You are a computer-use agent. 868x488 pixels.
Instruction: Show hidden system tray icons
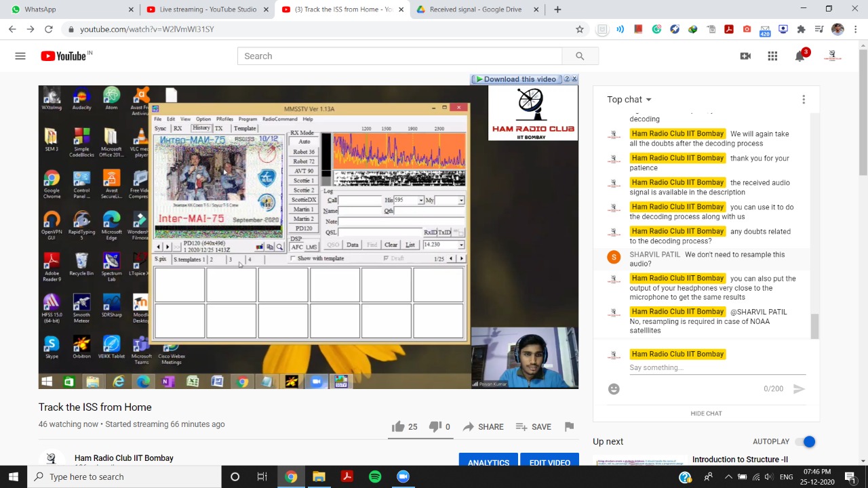point(729,476)
